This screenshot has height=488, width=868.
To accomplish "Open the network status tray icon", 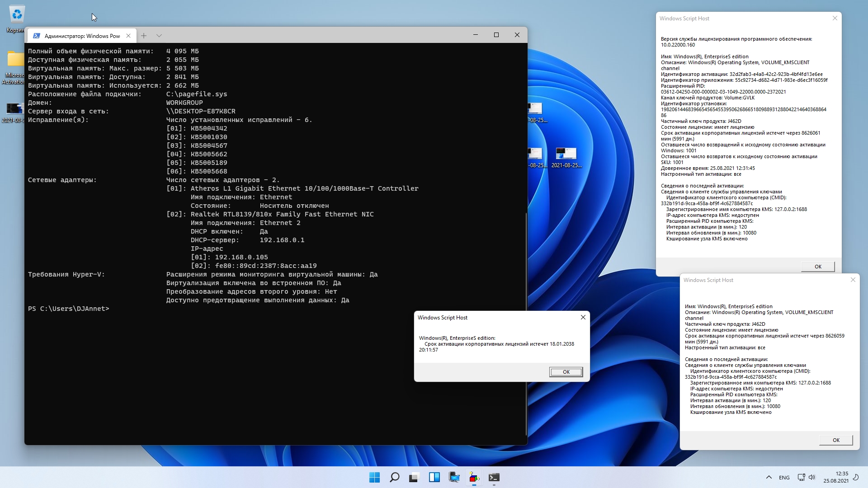I will pyautogui.click(x=801, y=477).
